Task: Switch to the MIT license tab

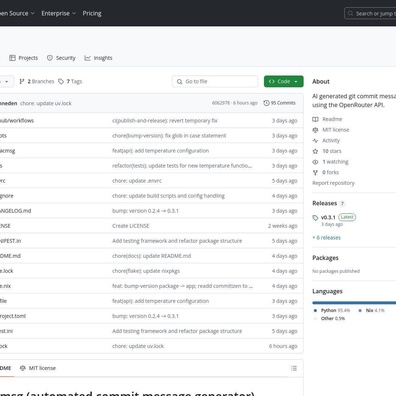Action: click(38, 368)
